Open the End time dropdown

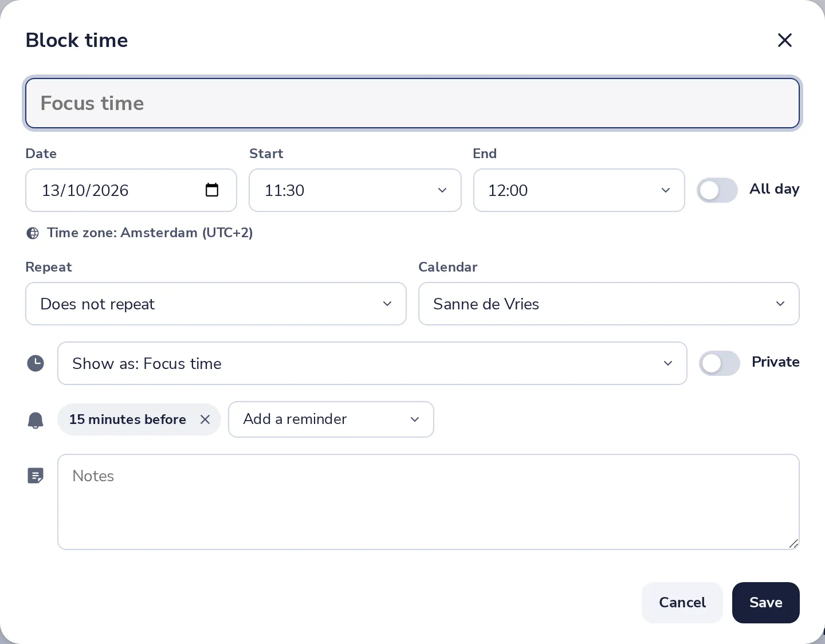tap(579, 190)
